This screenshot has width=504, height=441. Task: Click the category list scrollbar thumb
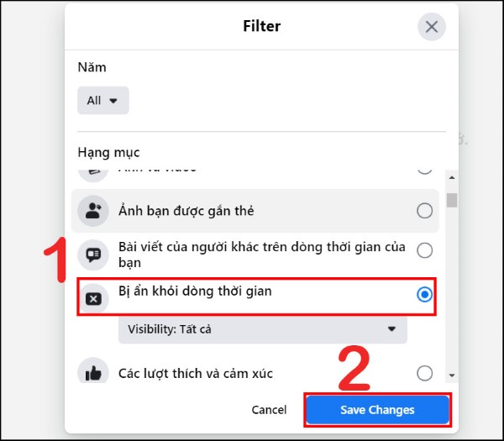452,200
